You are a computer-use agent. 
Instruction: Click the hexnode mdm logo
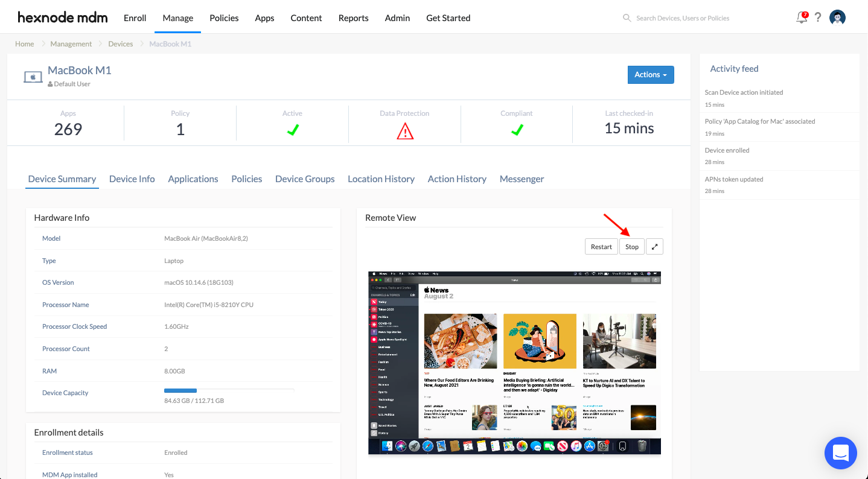[62, 17]
